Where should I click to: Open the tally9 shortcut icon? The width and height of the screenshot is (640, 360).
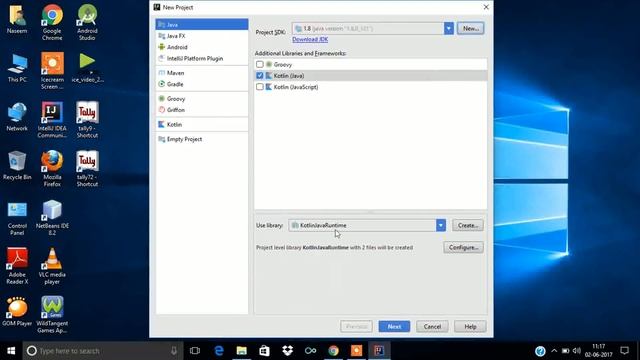(87, 120)
